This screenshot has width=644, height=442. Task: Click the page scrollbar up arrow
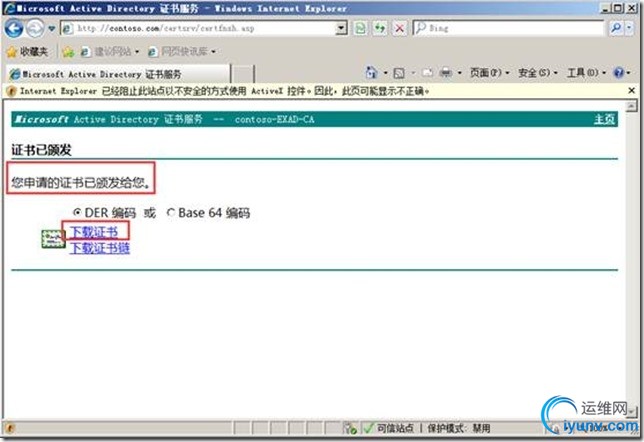(x=631, y=107)
